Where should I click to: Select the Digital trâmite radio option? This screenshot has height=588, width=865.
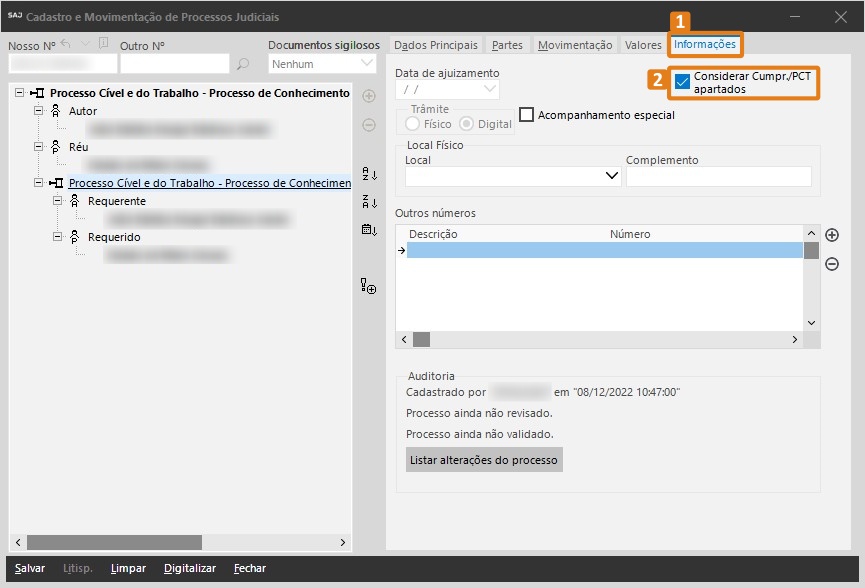(466, 124)
